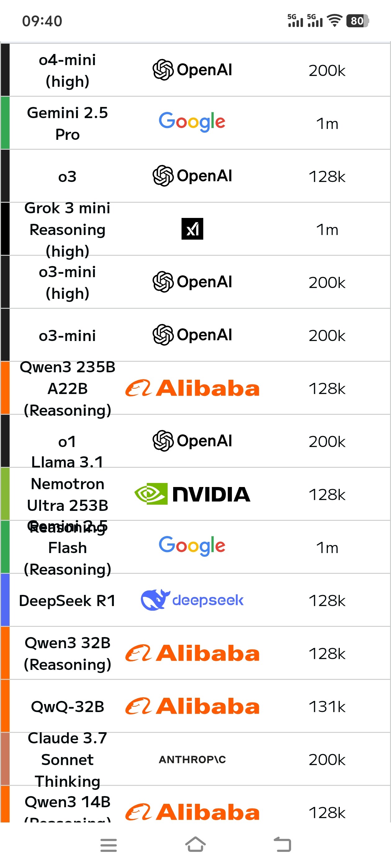Tap the Anthropic logo

point(192,759)
